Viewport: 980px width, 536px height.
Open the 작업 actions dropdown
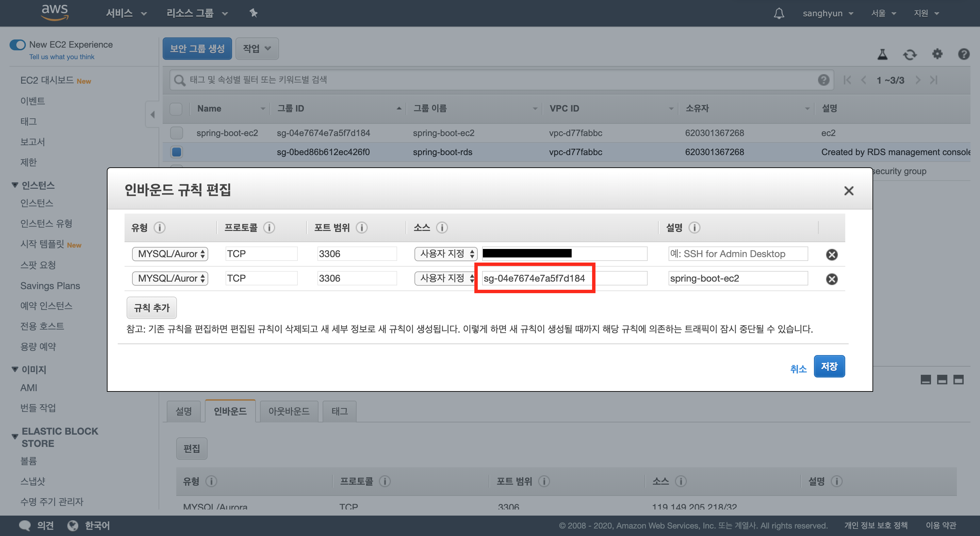pos(257,49)
